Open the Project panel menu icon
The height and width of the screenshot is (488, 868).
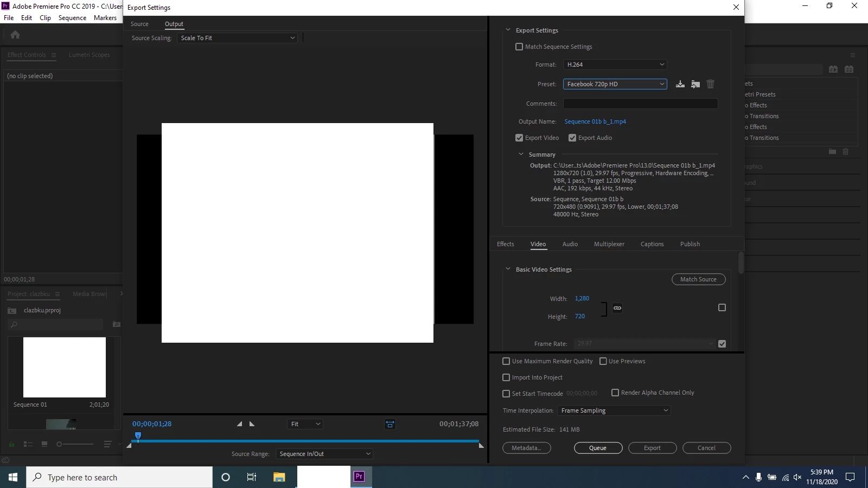(57, 294)
